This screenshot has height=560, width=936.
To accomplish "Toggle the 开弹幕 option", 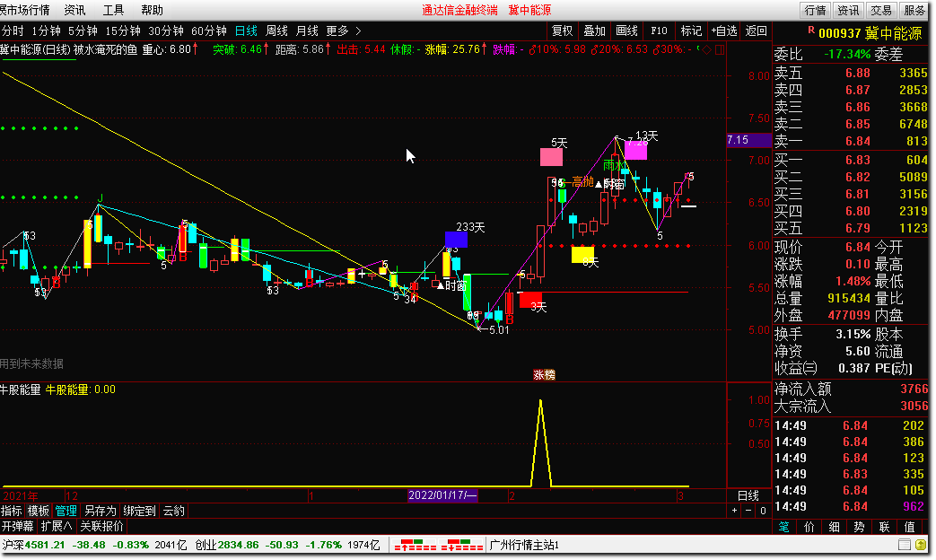I will point(17,526).
